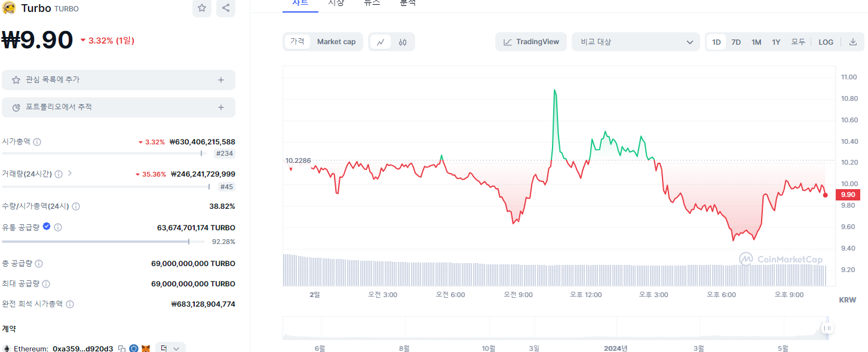Click 총 공급량 value 69,000,000,000 TURBO
The image size is (868, 352).
click(x=194, y=264)
